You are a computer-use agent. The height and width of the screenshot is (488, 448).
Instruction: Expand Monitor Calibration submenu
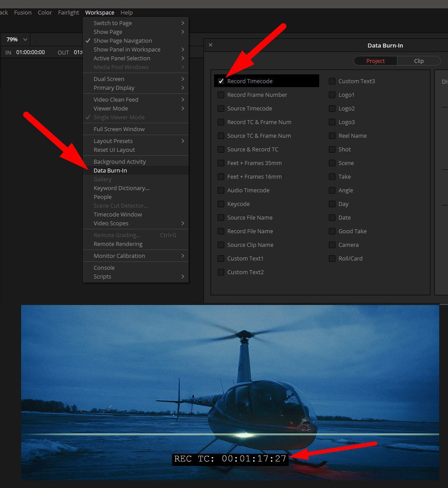(135, 256)
